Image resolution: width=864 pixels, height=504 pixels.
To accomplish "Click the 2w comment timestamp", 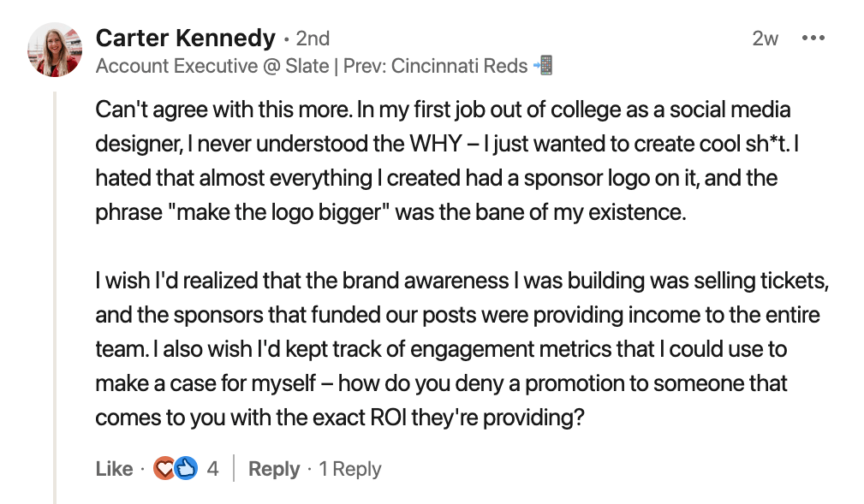I will pyautogui.click(x=765, y=39).
